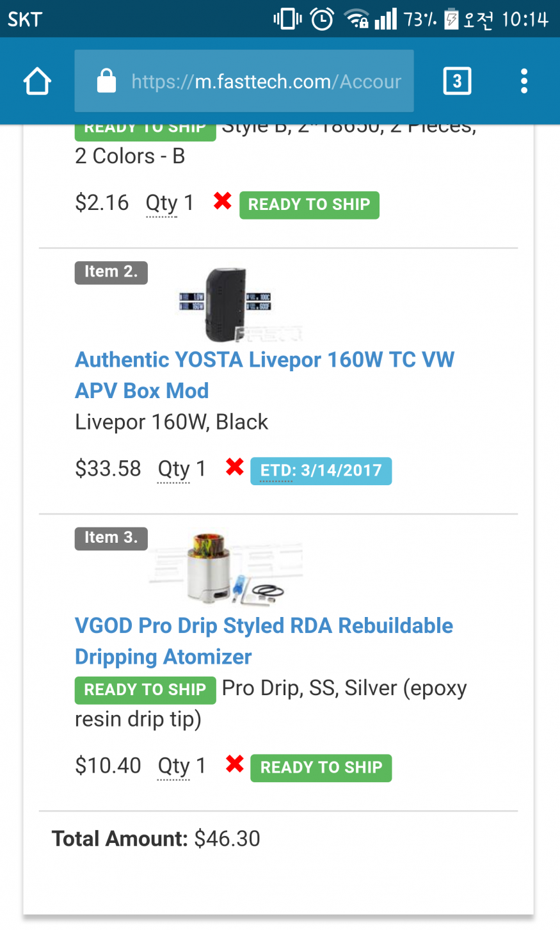This screenshot has height=930, width=560.
Task: Tap the Item 2. label badge
Action: 111,272
